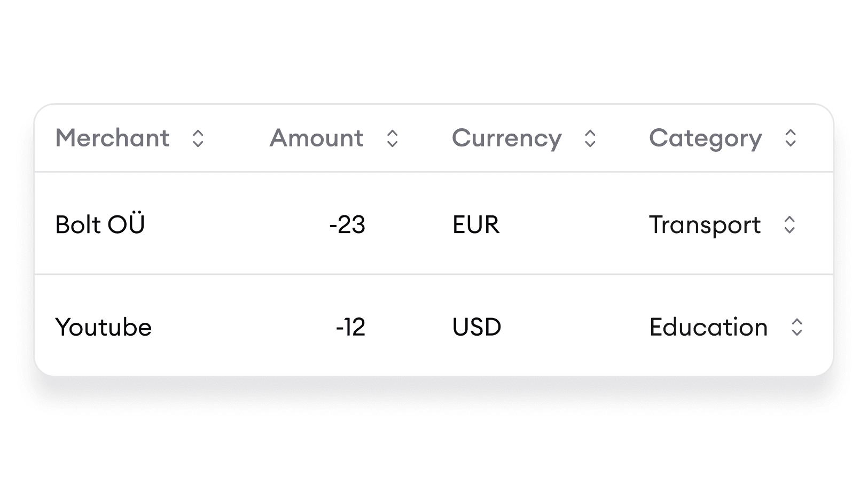The height and width of the screenshot is (481, 868).
Task: Sort the table by Currency column
Action: coord(506,139)
